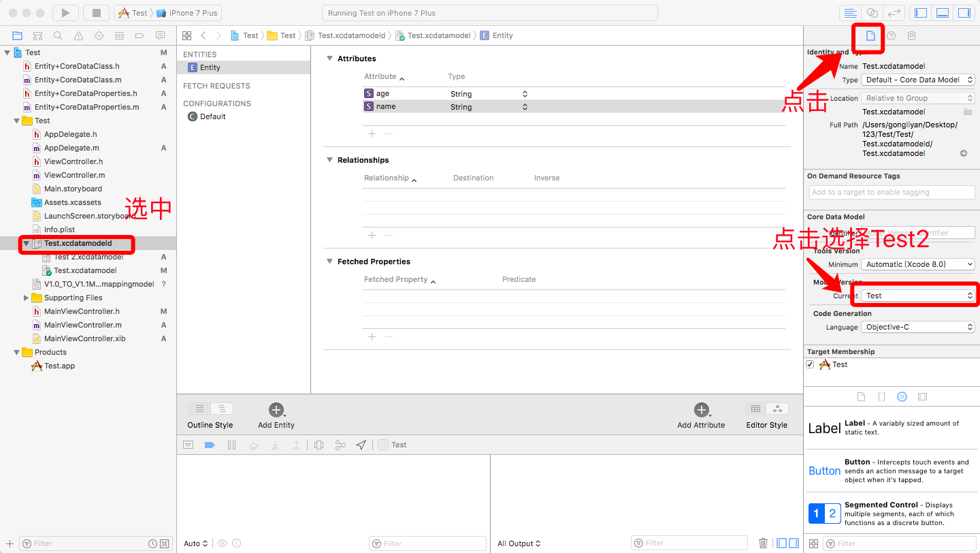Reveal full path in Finder arrow
Screen dimensions: 980x553
pos(964,153)
